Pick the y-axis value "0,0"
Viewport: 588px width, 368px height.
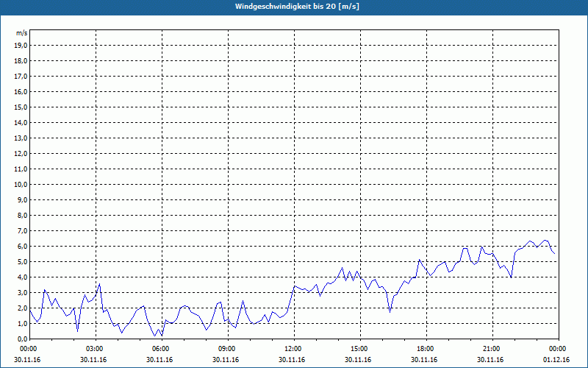(22, 339)
